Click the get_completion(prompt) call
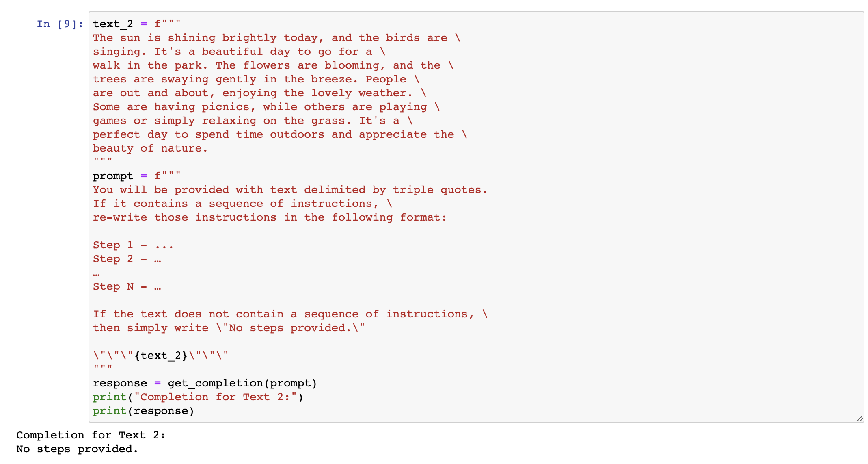Image resolution: width=868 pixels, height=464 pixels. click(x=242, y=383)
